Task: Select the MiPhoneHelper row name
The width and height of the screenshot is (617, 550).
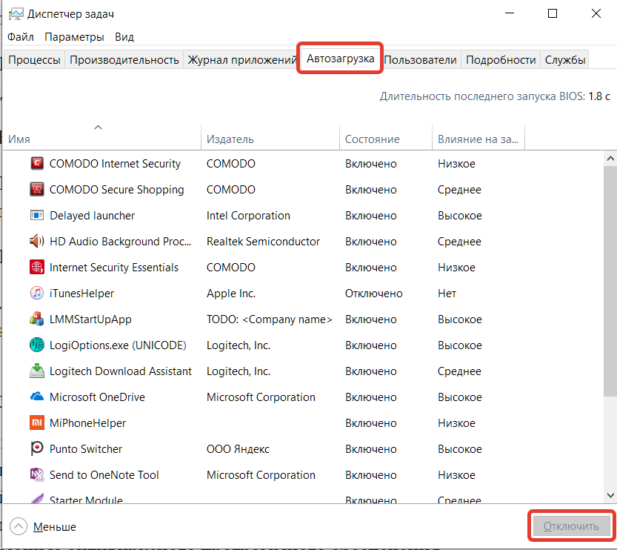Action: tap(87, 423)
